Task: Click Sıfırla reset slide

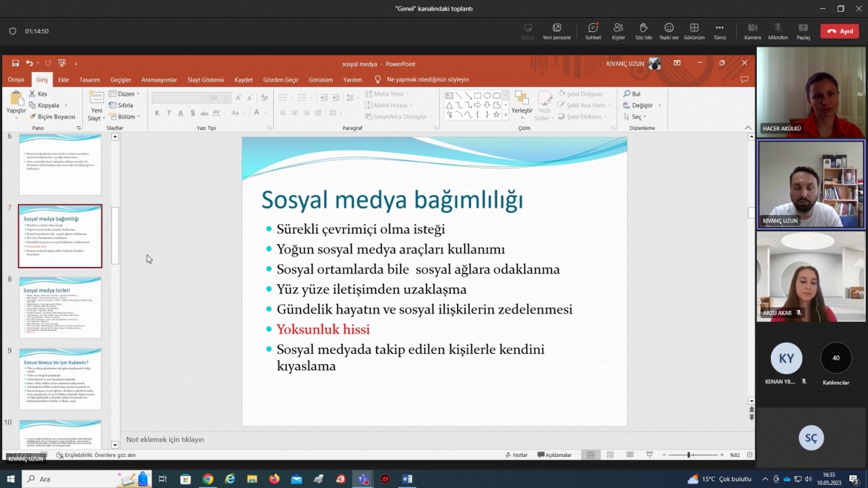Action: [121, 105]
